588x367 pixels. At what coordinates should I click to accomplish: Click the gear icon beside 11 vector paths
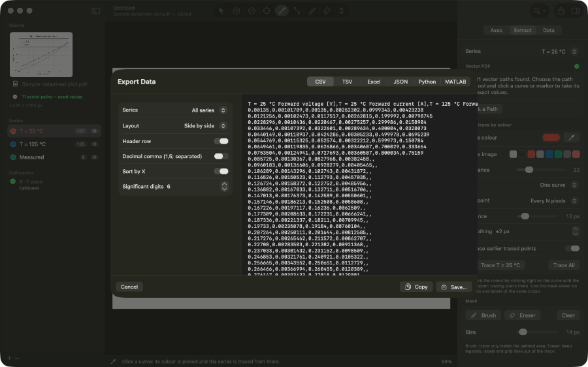click(x=15, y=97)
